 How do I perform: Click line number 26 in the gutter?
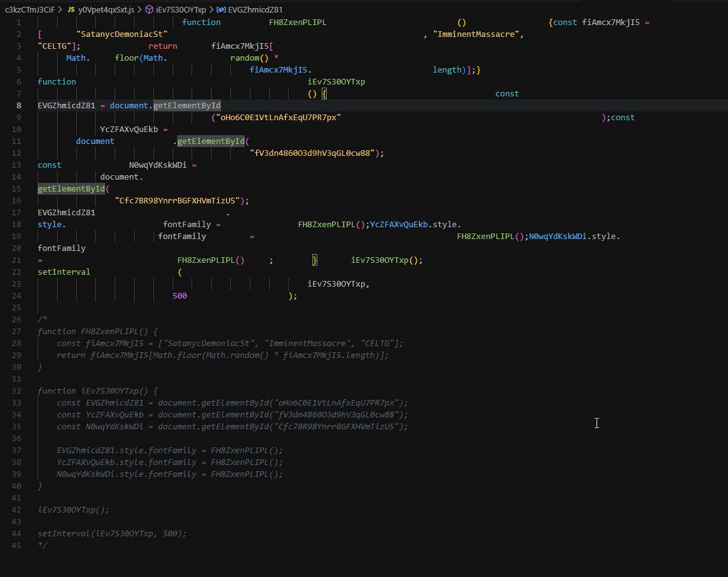coord(16,319)
